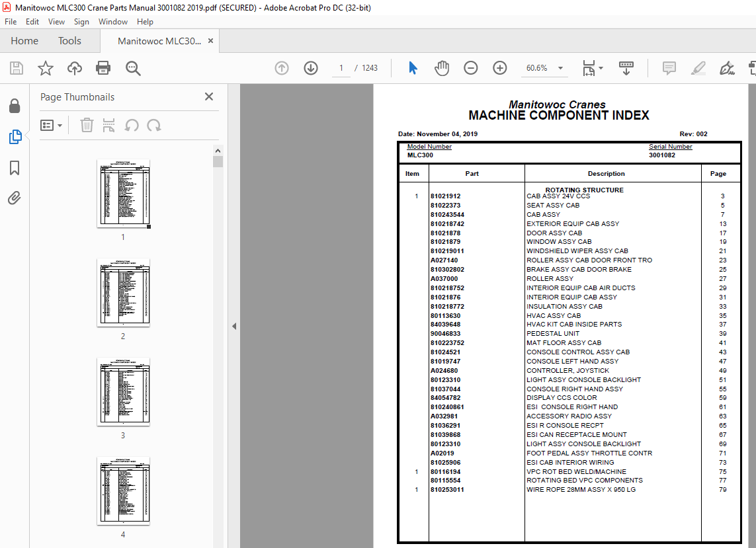Select page 4 thumbnail
Screen dimensions: 756x548
tap(124, 490)
